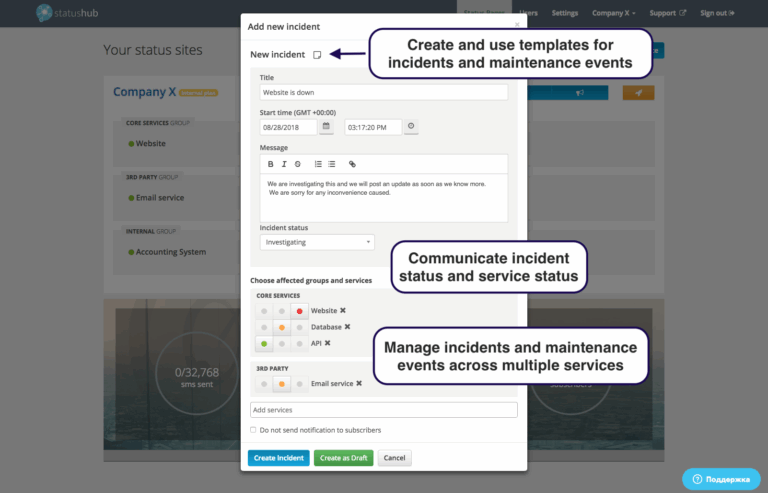This screenshot has height=493, width=768.
Task: Remove Website from affected services
Action: click(343, 311)
